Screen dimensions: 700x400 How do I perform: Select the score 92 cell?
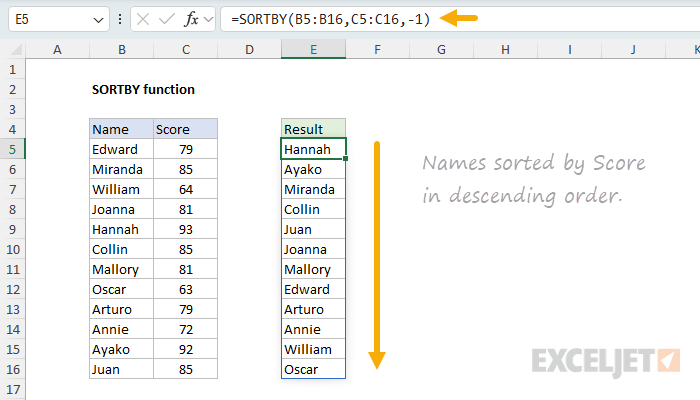(186, 349)
